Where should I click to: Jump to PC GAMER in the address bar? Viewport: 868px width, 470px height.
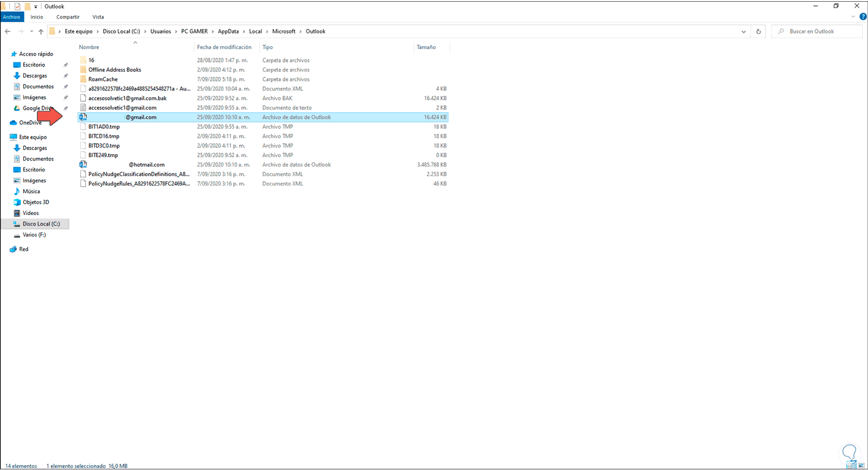(x=194, y=31)
